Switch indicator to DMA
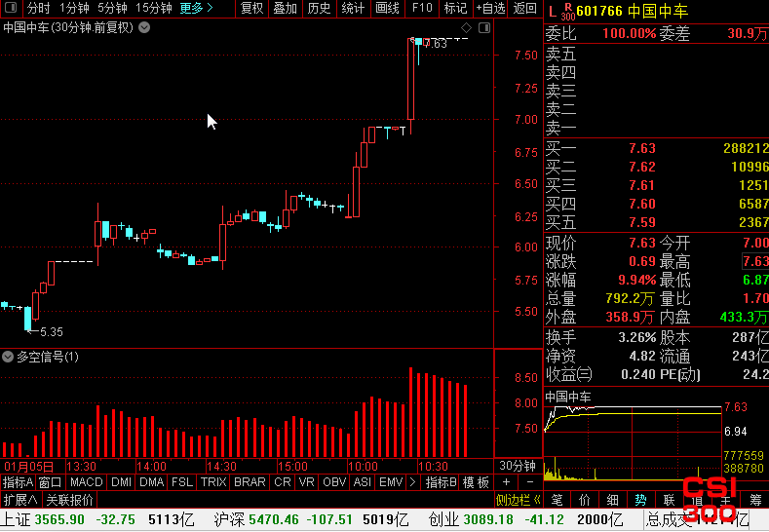 (151, 482)
